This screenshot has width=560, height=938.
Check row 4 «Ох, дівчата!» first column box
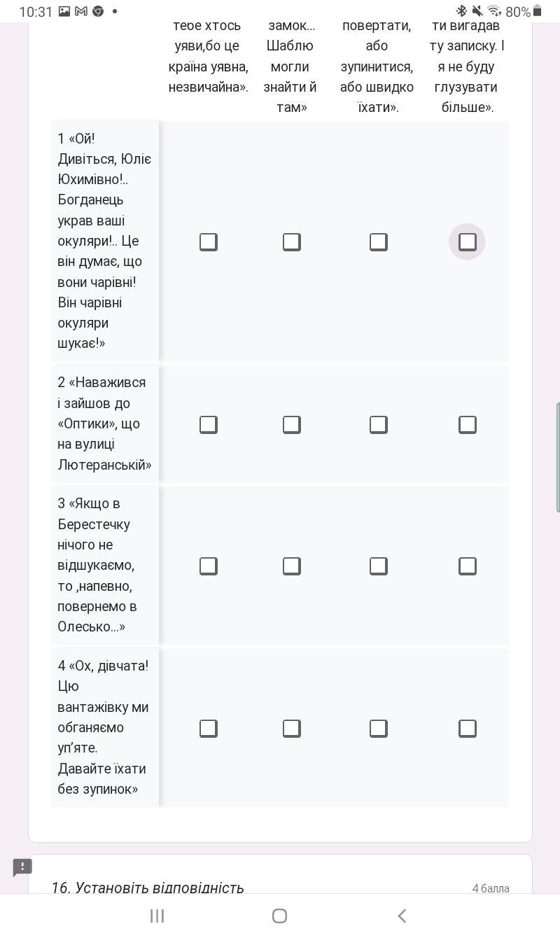pos(208,728)
